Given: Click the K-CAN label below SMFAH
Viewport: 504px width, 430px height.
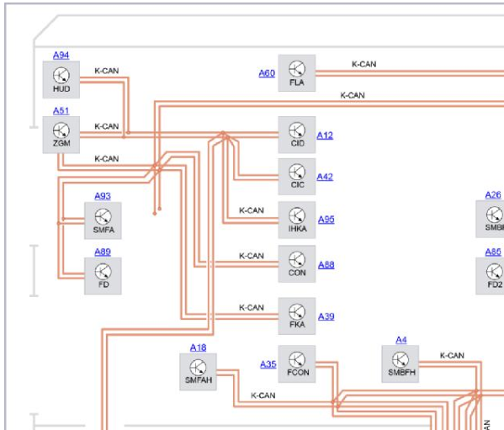Looking at the screenshot, I should click(x=263, y=395).
